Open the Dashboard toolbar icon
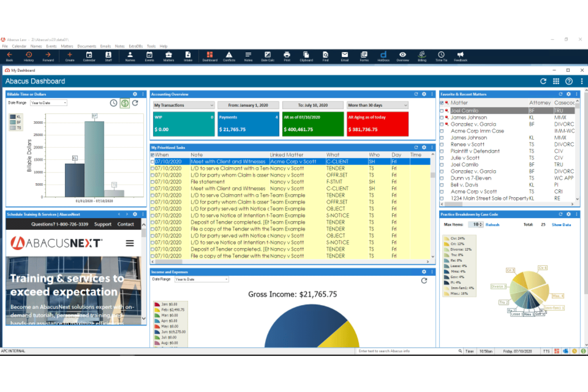This screenshot has height=392, width=588. coord(210,56)
